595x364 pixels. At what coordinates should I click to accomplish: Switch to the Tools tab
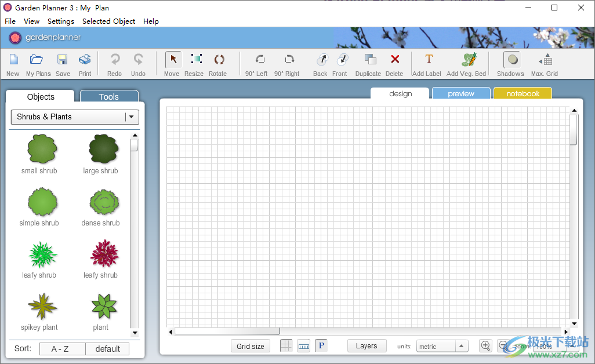coord(109,96)
